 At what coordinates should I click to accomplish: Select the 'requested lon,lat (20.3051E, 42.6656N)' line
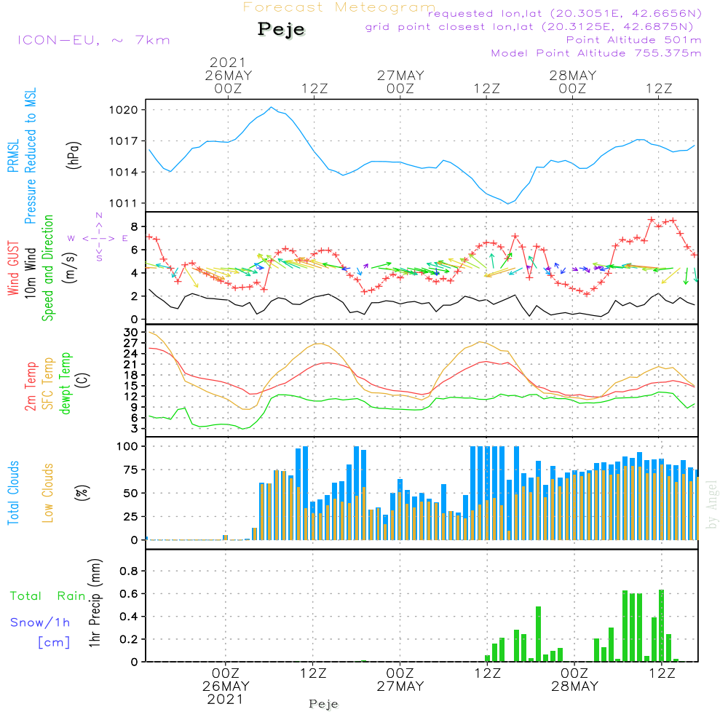point(565,13)
